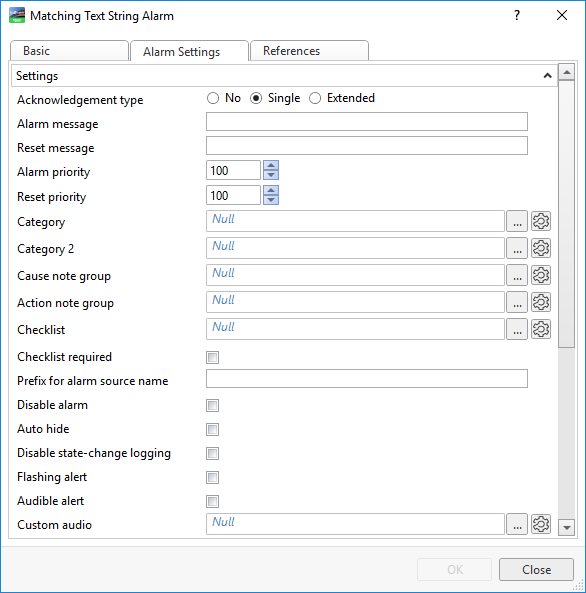
Task: Click the Alarm message input field
Action: point(367,122)
